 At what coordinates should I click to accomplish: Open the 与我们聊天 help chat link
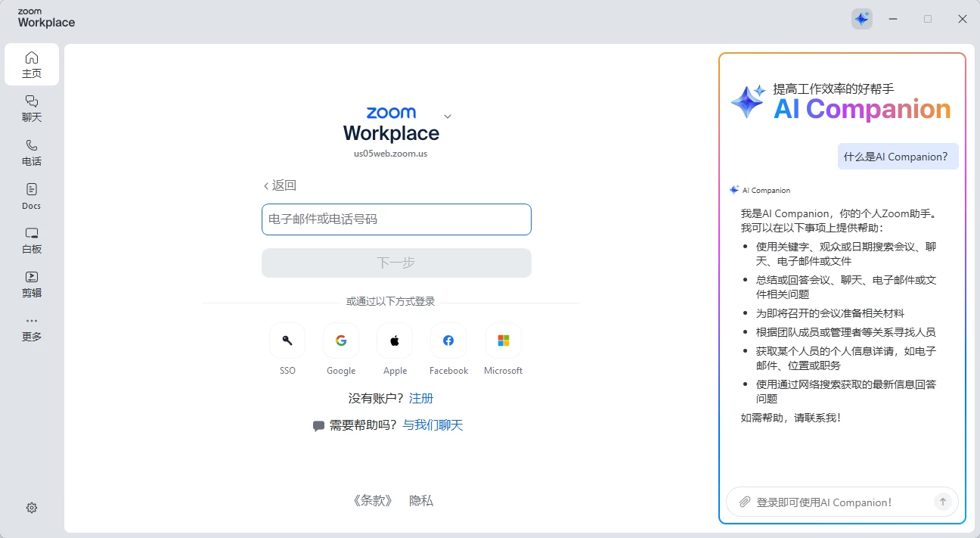433,425
